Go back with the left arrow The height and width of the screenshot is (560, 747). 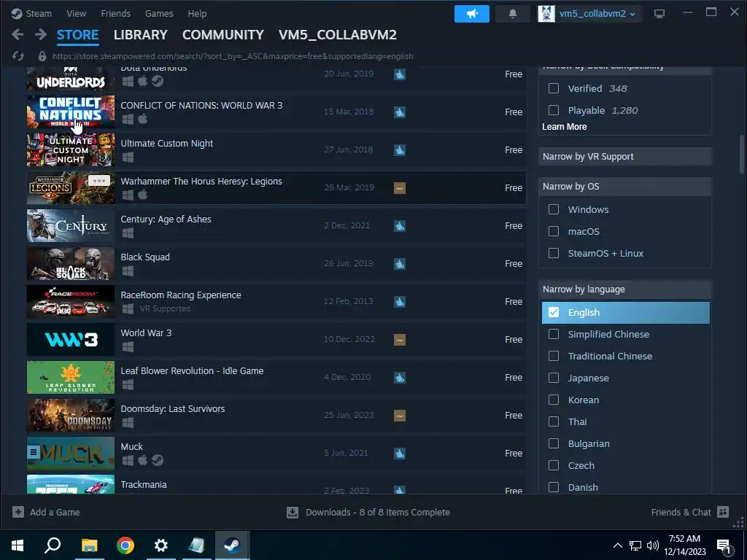click(x=18, y=34)
